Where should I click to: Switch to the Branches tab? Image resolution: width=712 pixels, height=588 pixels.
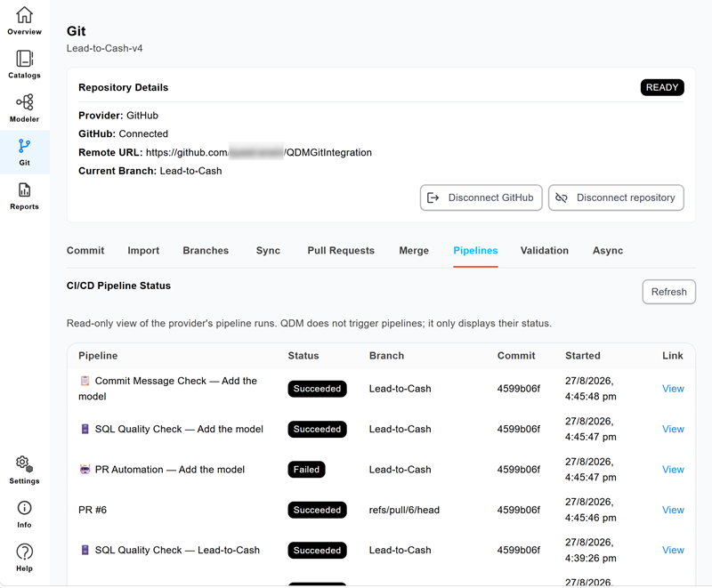[206, 251]
